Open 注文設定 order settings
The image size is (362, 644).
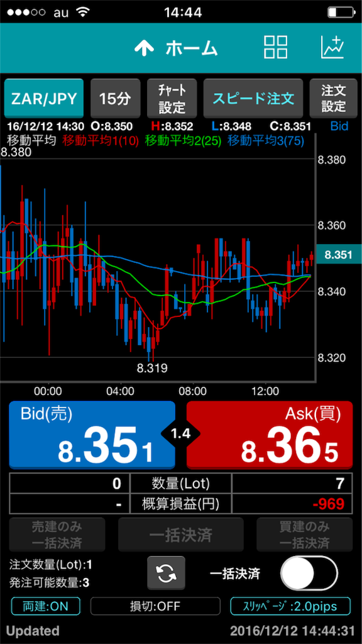[334, 99]
